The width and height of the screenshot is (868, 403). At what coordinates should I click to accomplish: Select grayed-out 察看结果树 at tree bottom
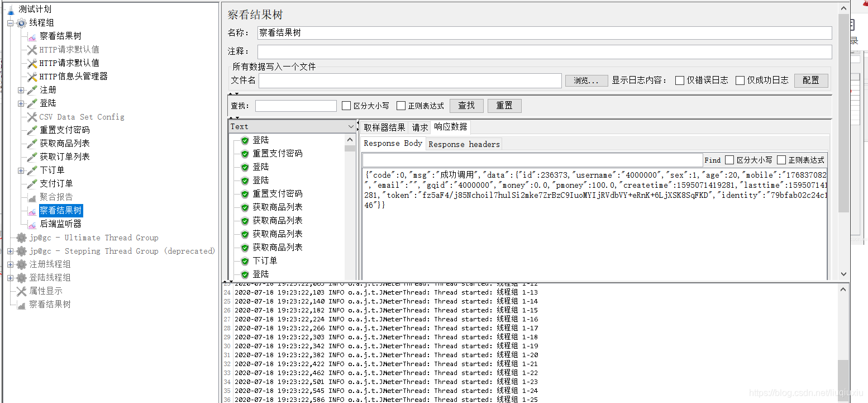(50, 305)
